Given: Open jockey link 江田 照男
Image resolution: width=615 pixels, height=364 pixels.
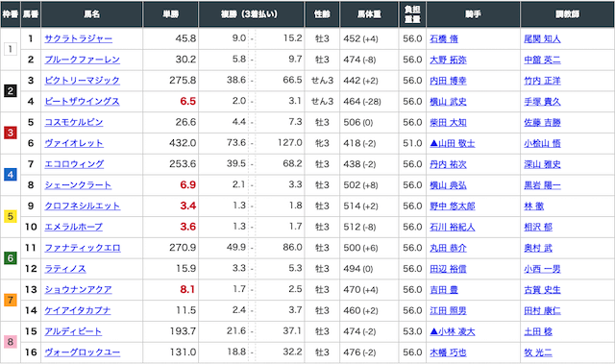Looking at the screenshot, I should (x=448, y=311).
